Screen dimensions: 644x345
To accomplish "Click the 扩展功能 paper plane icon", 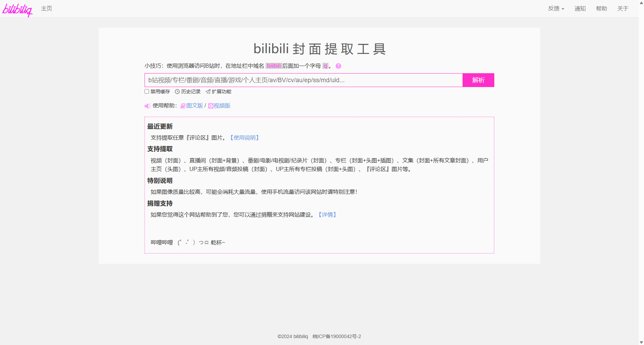I will pyautogui.click(x=208, y=92).
